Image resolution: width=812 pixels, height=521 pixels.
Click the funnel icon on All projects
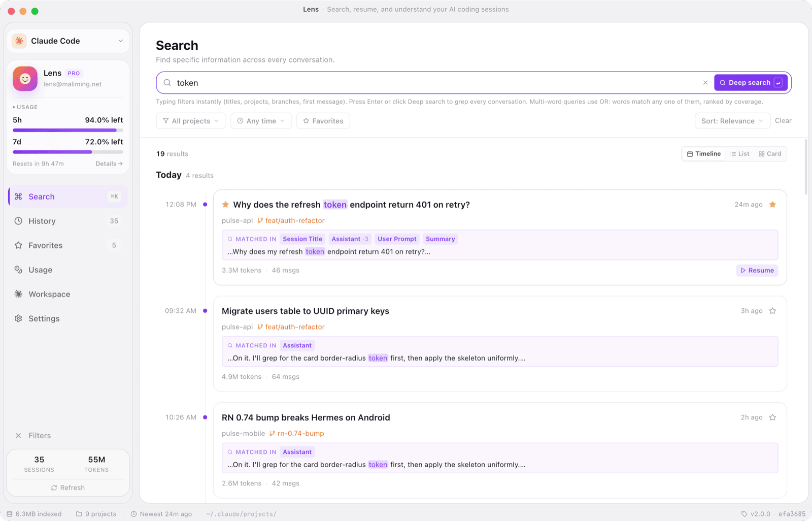[165, 121]
